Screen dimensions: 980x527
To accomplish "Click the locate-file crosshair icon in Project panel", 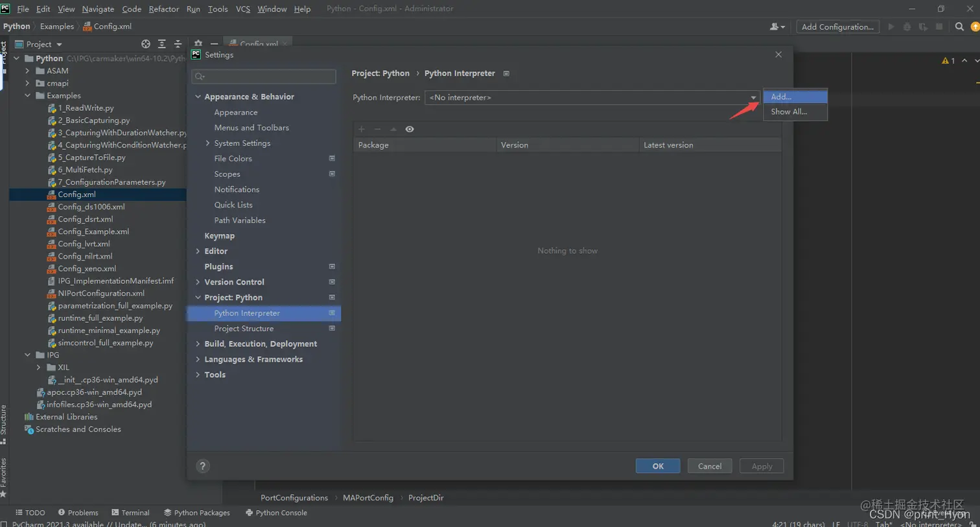I will [146, 44].
